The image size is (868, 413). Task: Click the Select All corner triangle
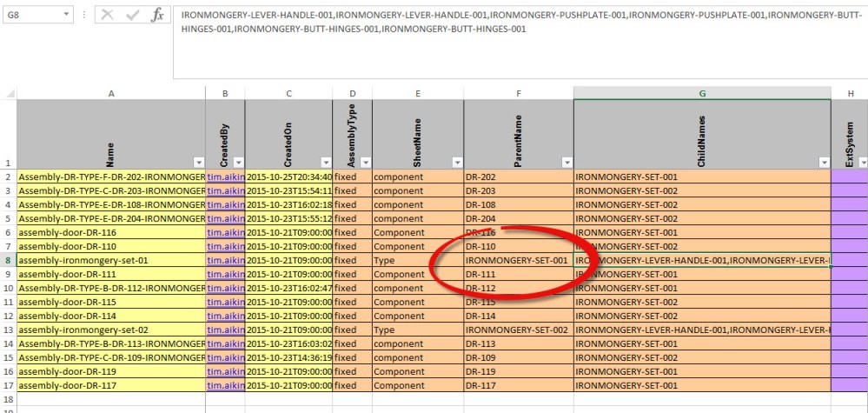tap(8, 93)
